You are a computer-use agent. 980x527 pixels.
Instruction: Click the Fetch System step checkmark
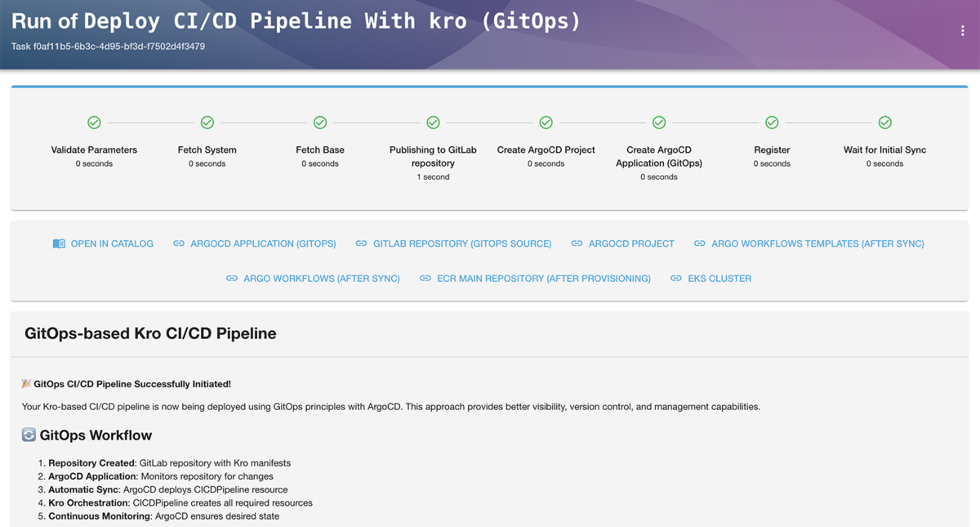tap(207, 123)
